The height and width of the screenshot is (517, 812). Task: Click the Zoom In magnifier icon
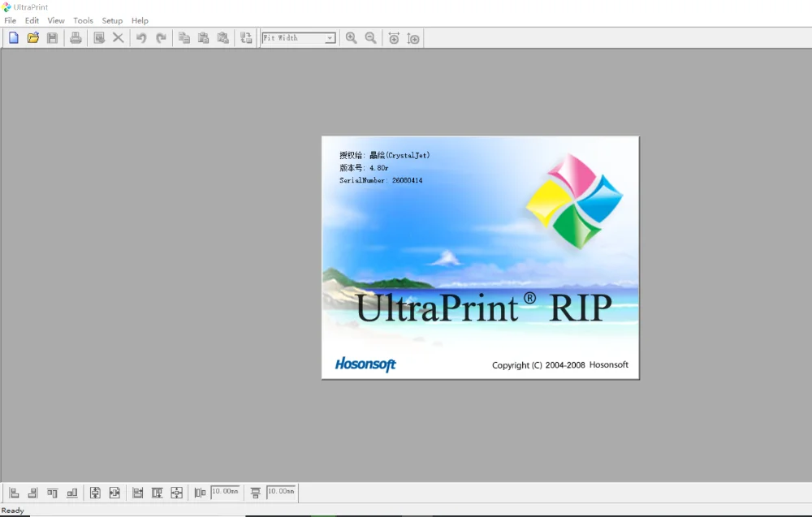click(351, 38)
